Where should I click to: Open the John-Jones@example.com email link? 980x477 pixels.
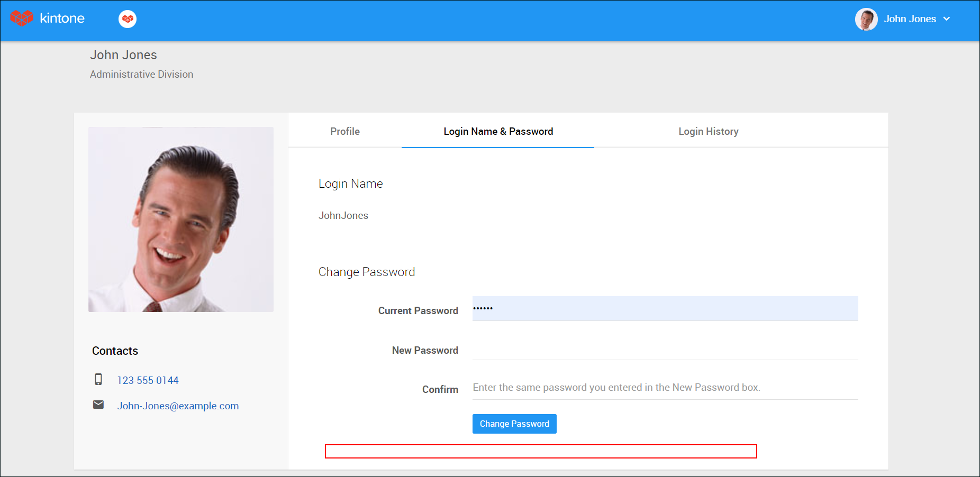click(x=178, y=406)
